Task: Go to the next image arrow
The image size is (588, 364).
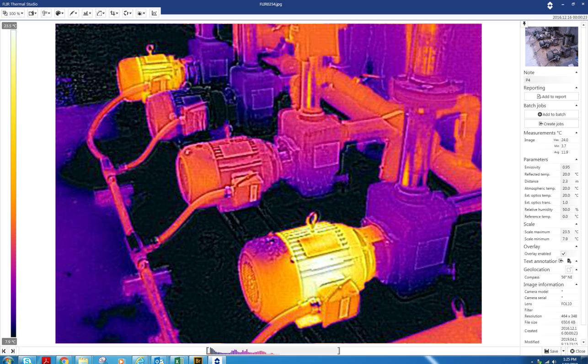Action: [13, 351]
